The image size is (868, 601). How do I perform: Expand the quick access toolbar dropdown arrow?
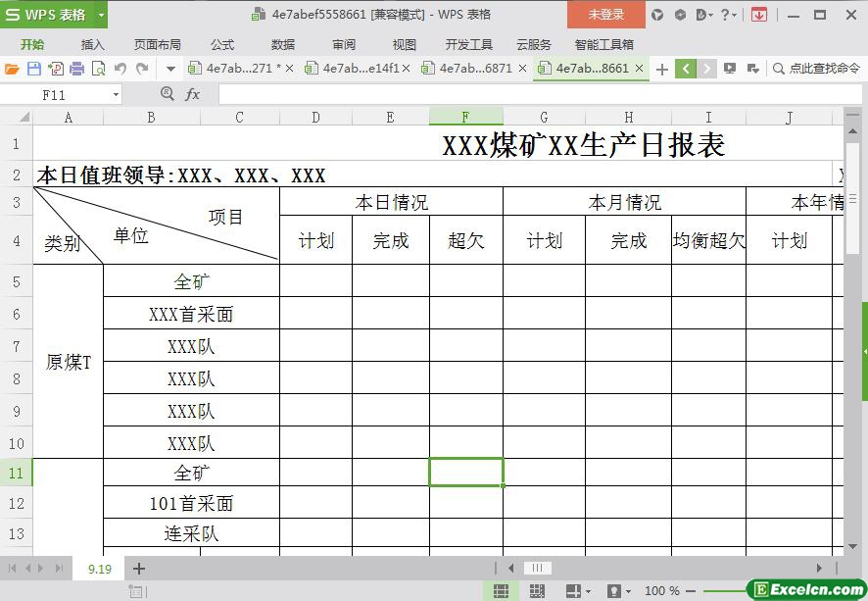[170, 70]
